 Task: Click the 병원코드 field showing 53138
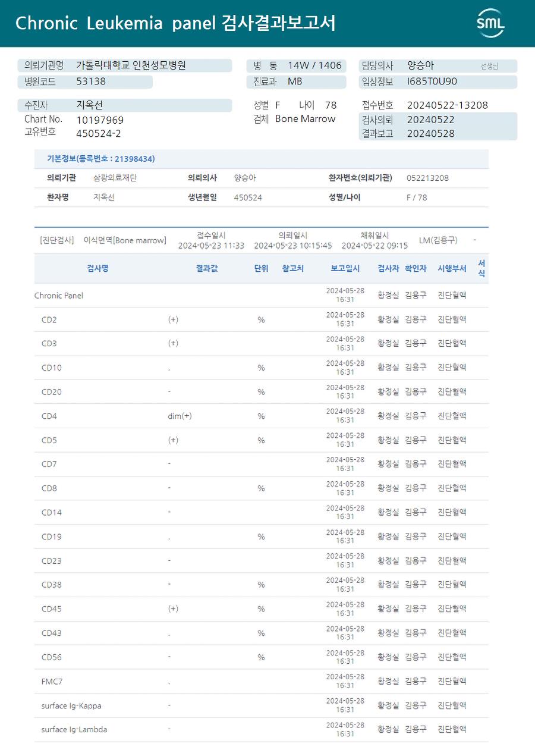(x=91, y=81)
